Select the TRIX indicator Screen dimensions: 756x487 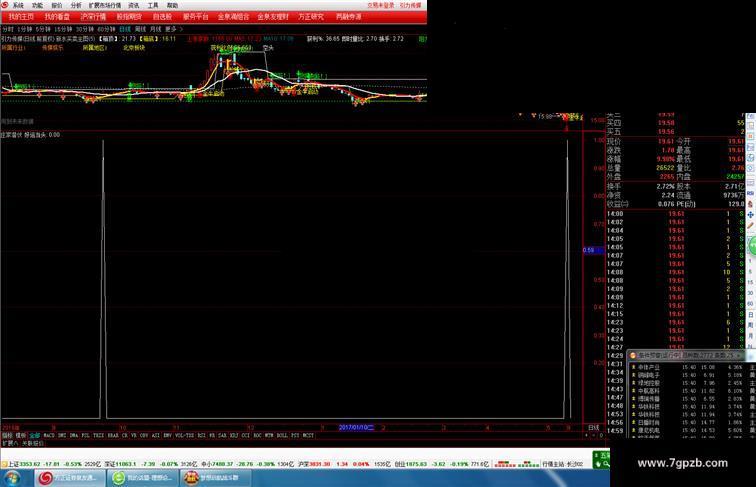[98, 435]
